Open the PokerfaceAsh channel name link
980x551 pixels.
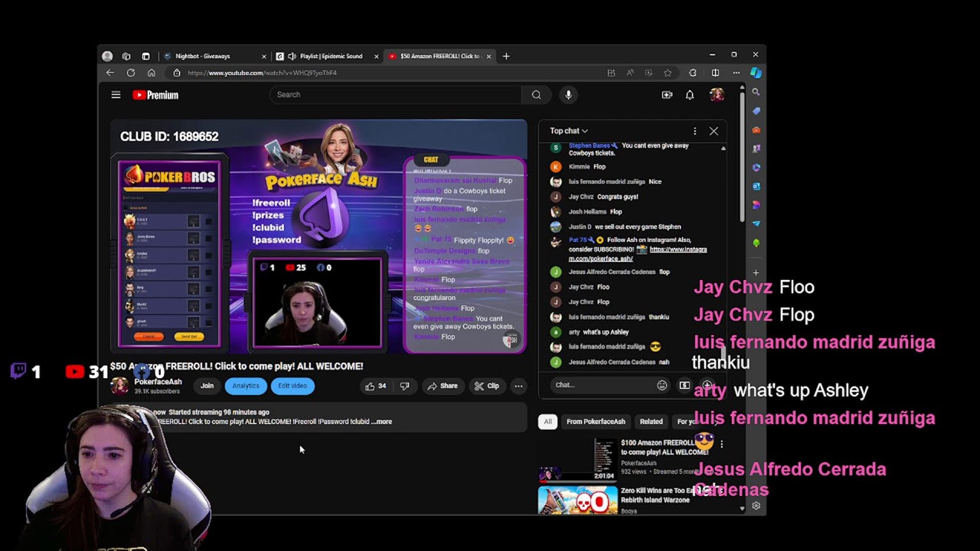pyautogui.click(x=158, y=382)
